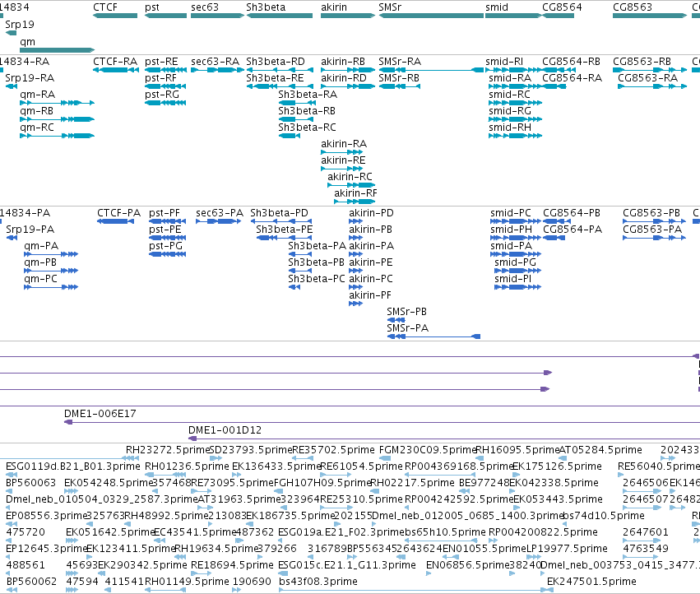Click the Sh3beta-RD transcript label
The image size is (700, 594).
tap(276, 61)
